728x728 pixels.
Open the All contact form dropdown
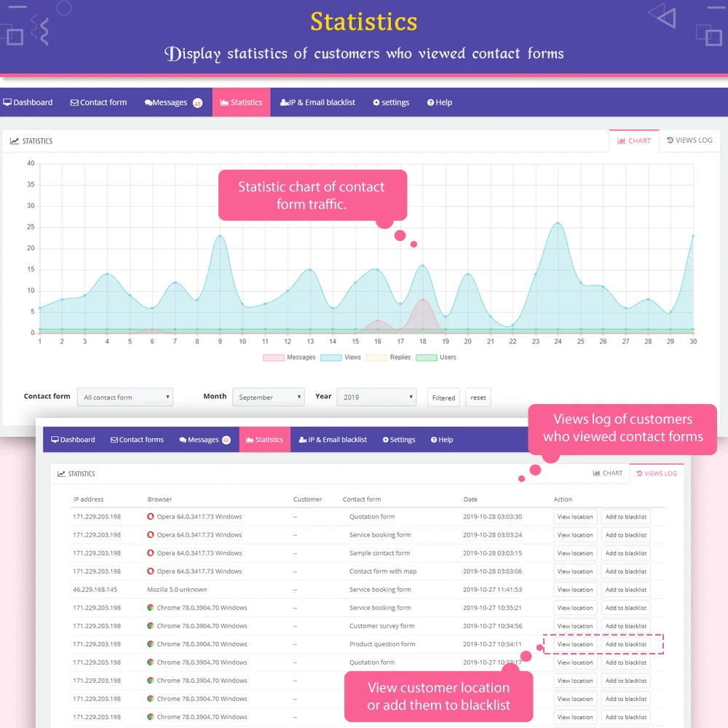pyautogui.click(x=124, y=397)
